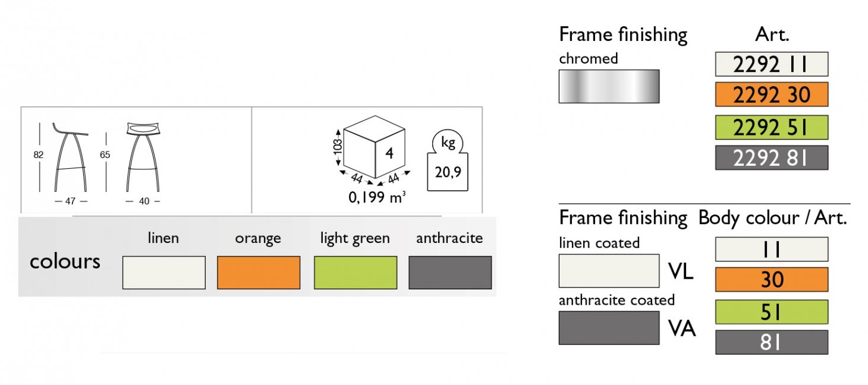The width and height of the screenshot is (868, 385).
Task: Select body colour 30 orange box
Action: [x=771, y=279]
